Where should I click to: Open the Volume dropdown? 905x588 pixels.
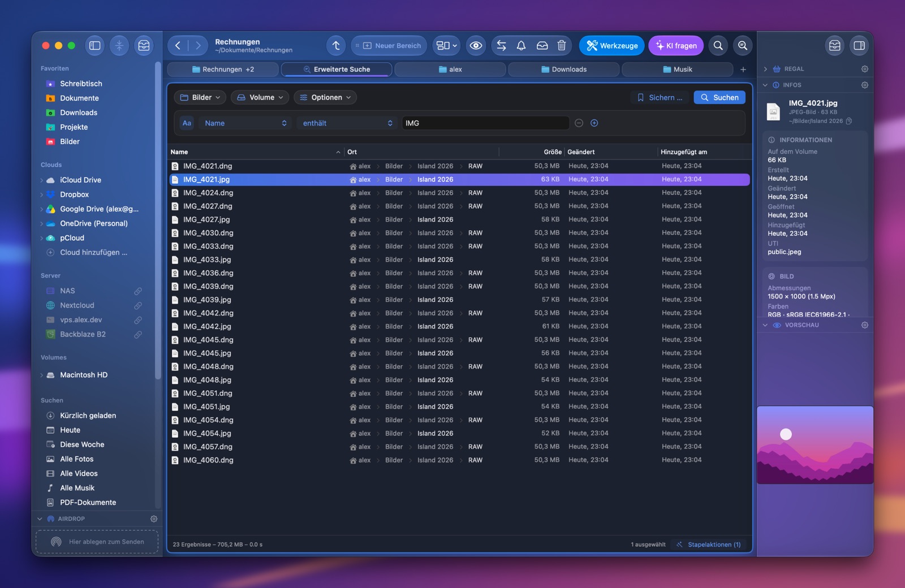click(260, 97)
